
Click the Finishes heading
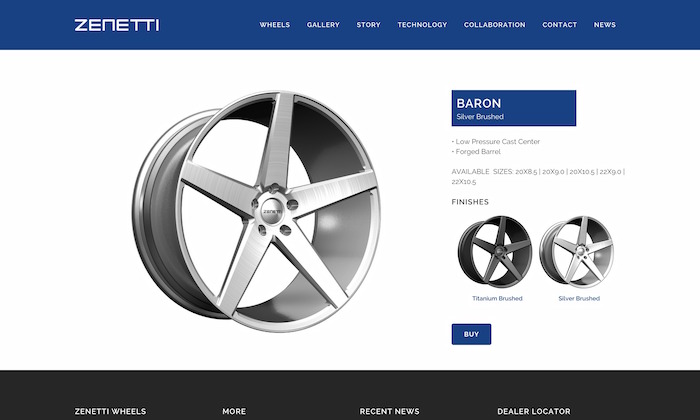click(470, 202)
